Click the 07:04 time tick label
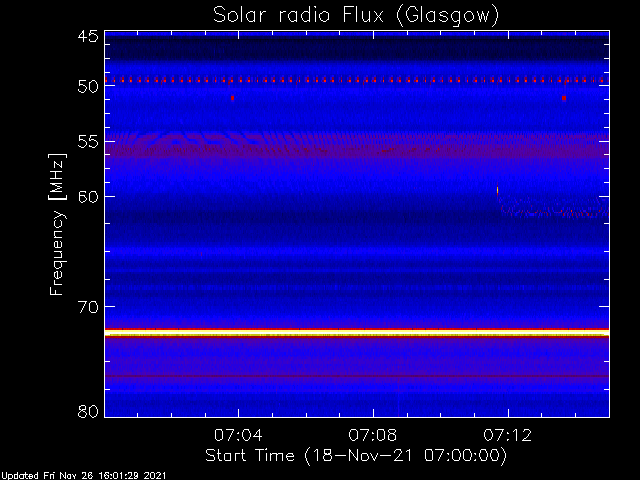640x480 pixels. click(x=238, y=435)
